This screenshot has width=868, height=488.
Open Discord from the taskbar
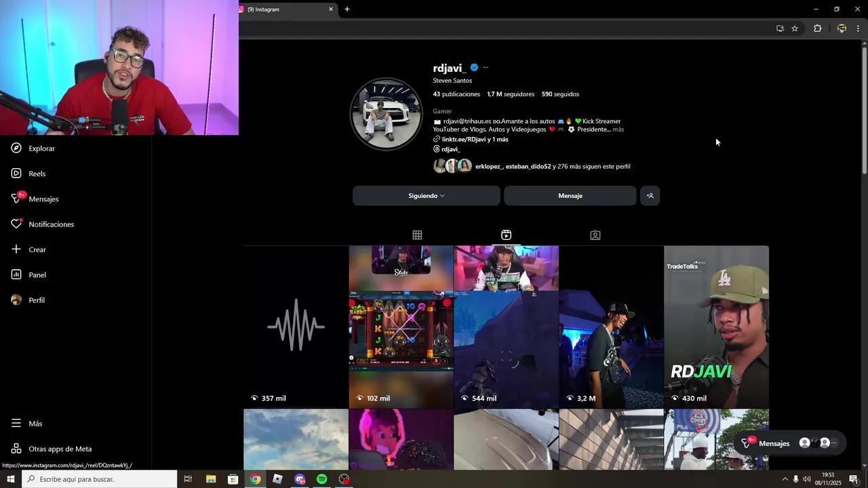pos(300,479)
